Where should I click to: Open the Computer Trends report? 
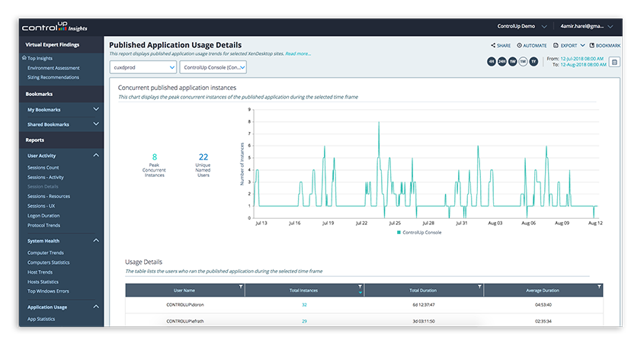pos(46,252)
